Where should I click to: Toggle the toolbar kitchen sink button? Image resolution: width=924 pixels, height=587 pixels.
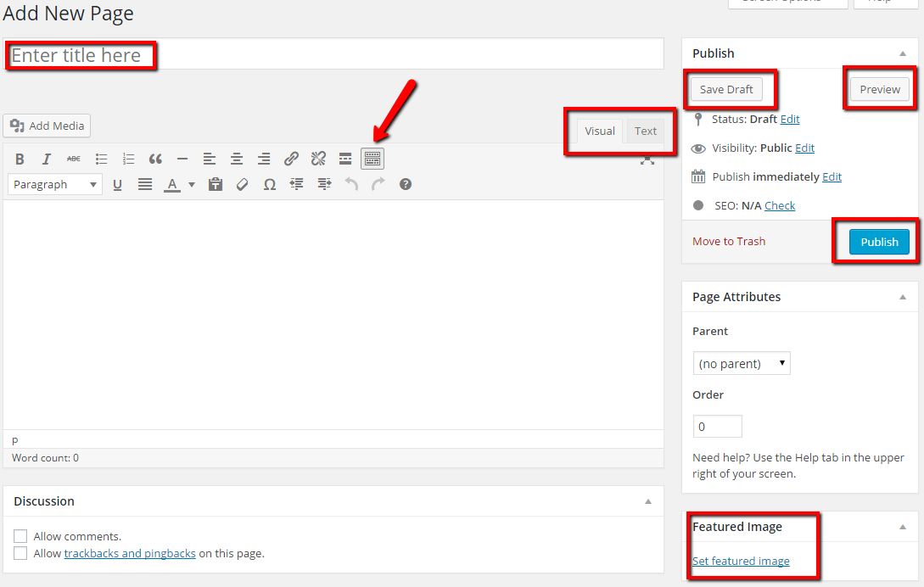coord(372,159)
